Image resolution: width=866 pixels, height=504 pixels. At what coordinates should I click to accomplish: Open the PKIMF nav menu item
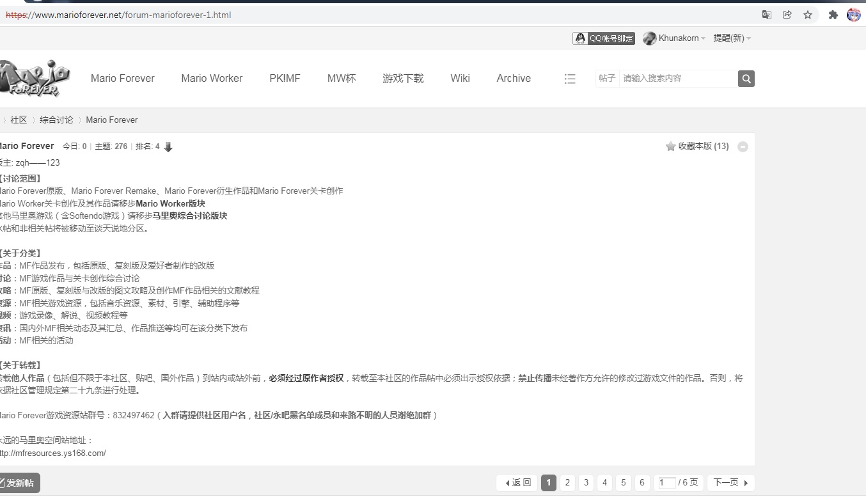[x=285, y=79]
